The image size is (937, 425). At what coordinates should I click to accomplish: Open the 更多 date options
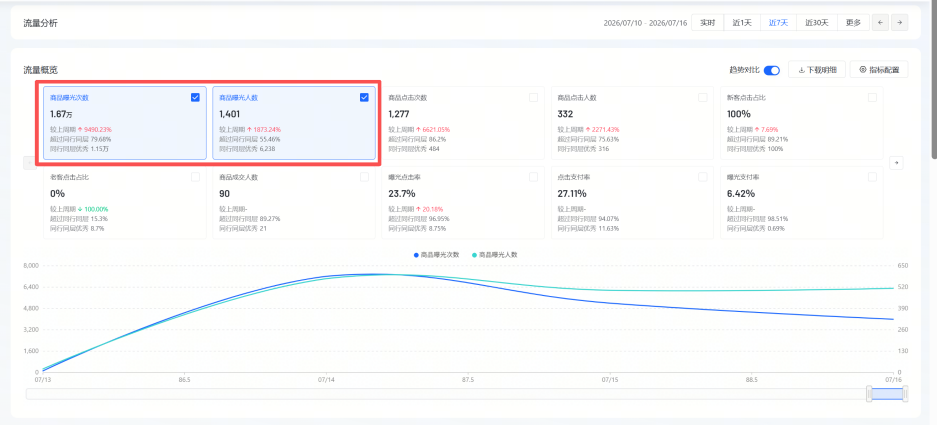pos(853,23)
